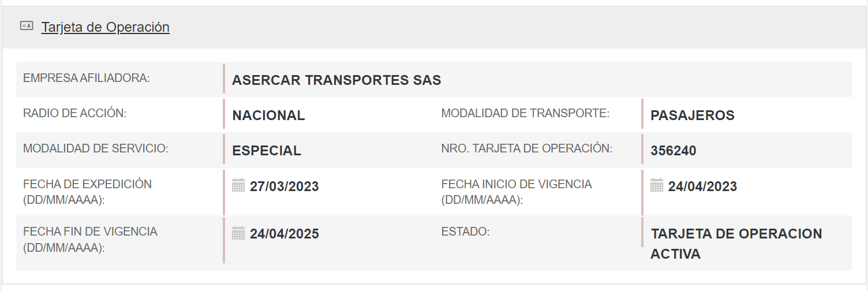
Task: Click operation card number 356240
Action: click(x=673, y=151)
